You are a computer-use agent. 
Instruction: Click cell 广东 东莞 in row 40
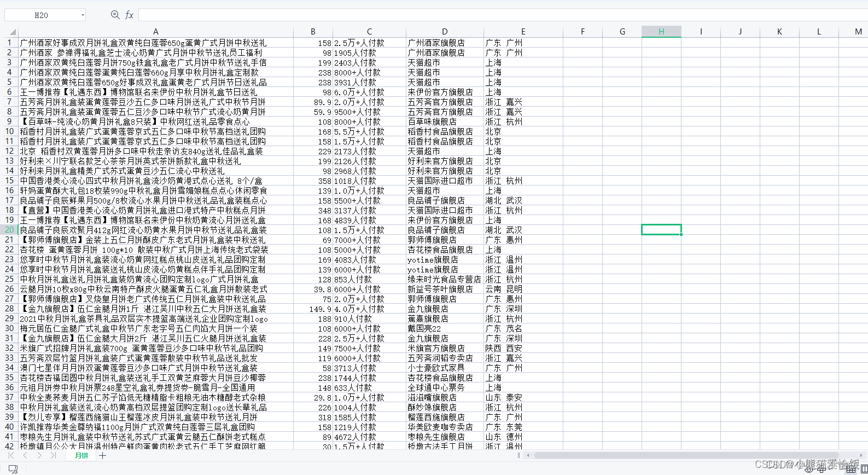coord(523,427)
